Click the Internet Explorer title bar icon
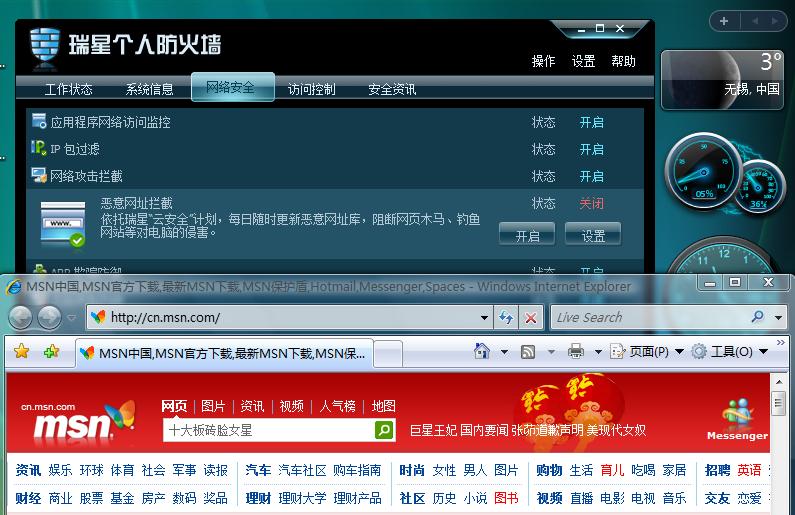795x515 pixels. click(x=14, y=286)
